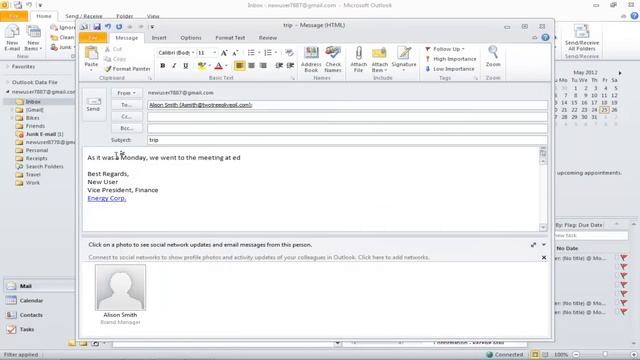The image size is (640, 360).
Task: Open the message File tab
Action: click(93, 38)
